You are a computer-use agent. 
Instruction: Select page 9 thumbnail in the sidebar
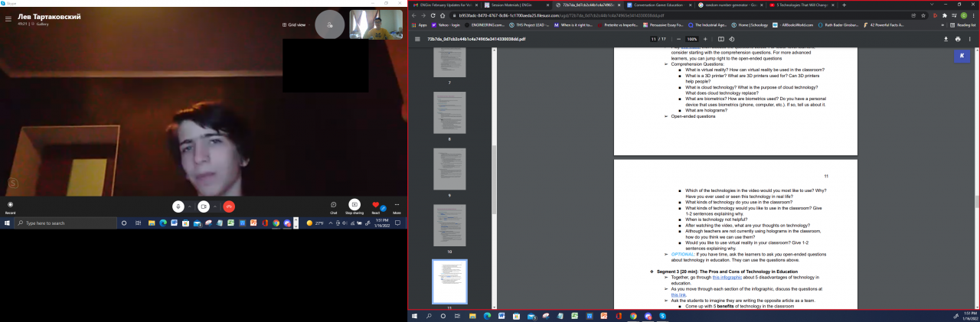(449, 168)
